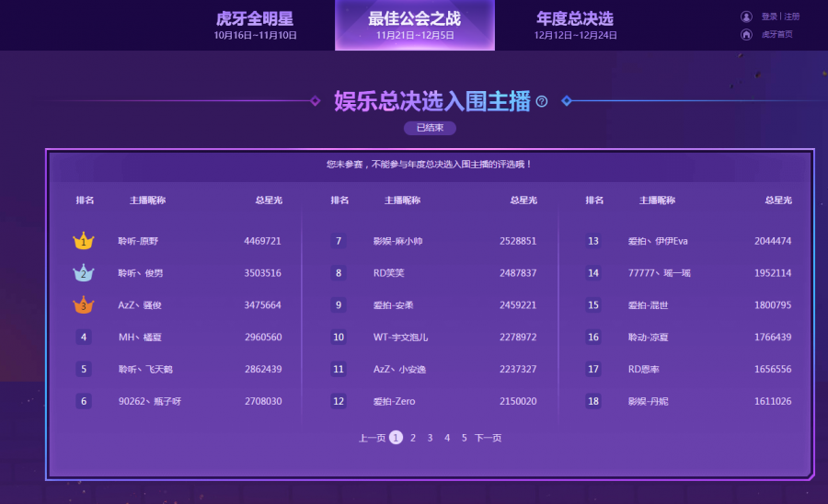Open the 虎牙首页 homepage link
This screenshot has width=828, height=504.
click(776, 35)
